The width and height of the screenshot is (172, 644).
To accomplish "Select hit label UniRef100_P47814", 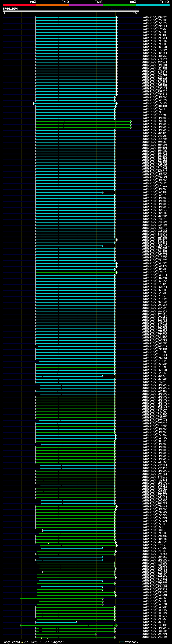I will click(x=154, y=382).
